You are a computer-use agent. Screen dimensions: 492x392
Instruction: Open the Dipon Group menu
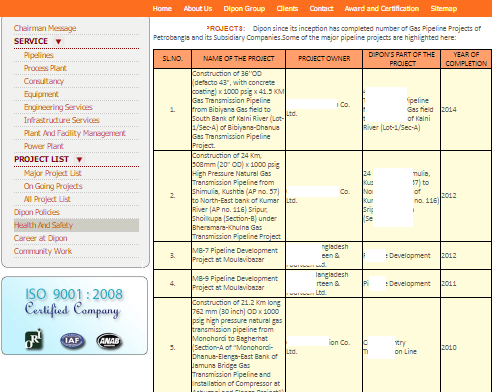244,9
